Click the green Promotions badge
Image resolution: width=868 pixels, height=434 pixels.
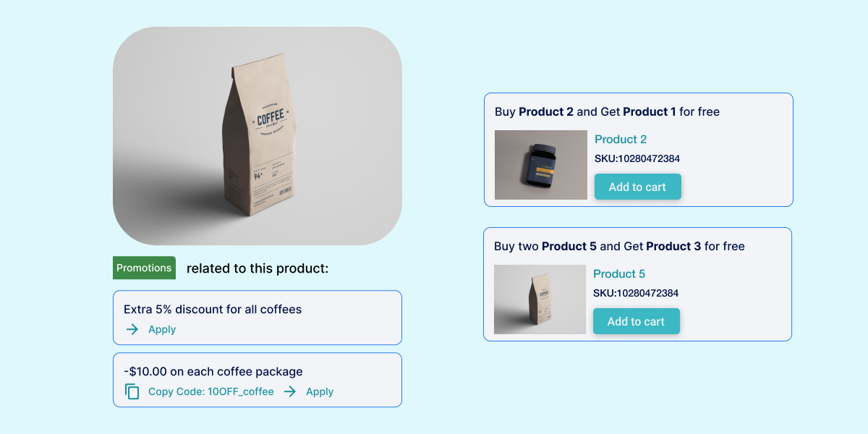(144, 268)
